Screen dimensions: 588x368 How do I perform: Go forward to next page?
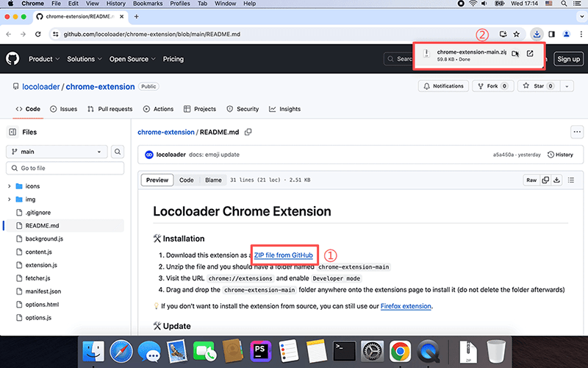pos(23,34)
